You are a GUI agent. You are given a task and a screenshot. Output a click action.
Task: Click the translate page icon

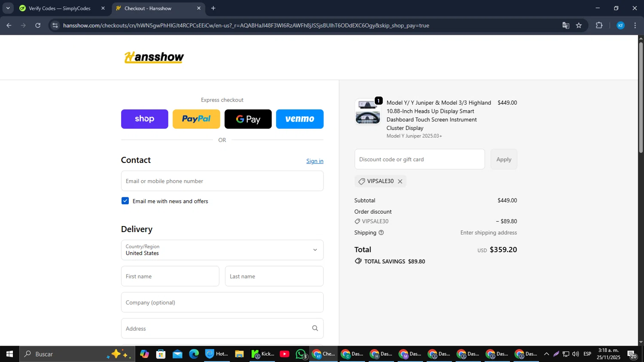coord(565,25)
